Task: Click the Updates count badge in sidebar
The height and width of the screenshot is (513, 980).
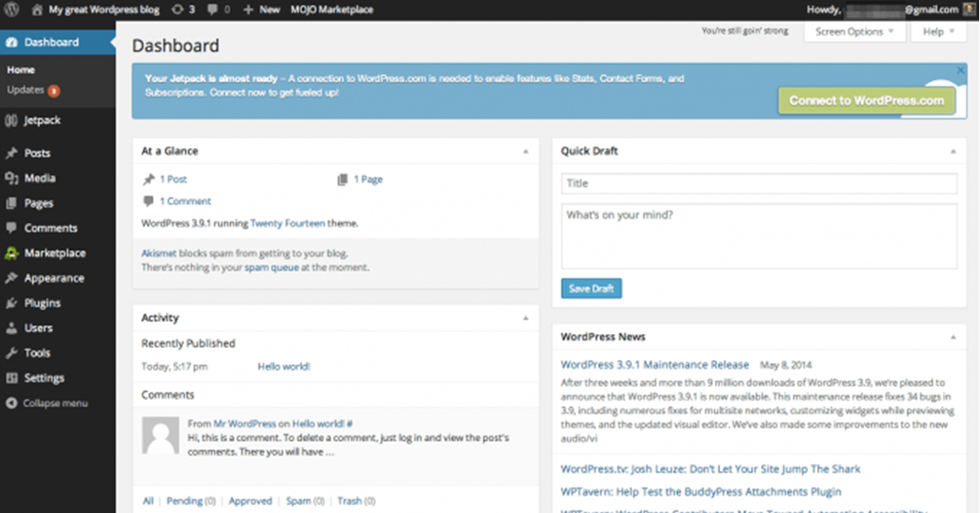Action: click(x=54, y=91)
